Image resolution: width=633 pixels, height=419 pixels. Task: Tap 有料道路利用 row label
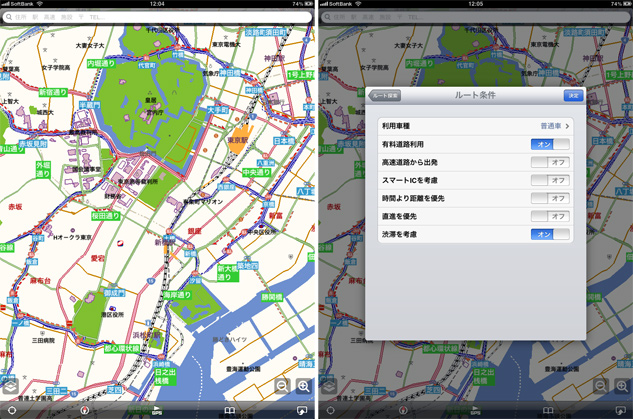402,144
